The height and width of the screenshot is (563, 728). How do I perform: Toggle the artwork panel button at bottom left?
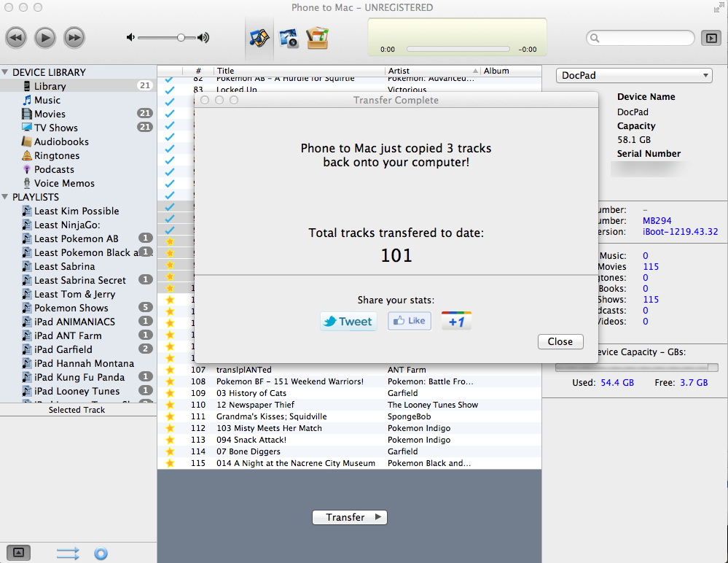(x=18, y=553)
